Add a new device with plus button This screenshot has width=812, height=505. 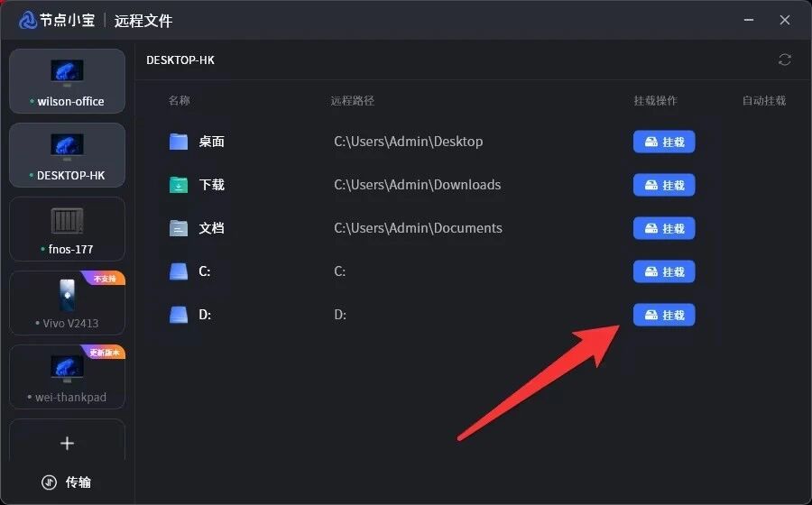pyautogui.click(x=68, y=443)
